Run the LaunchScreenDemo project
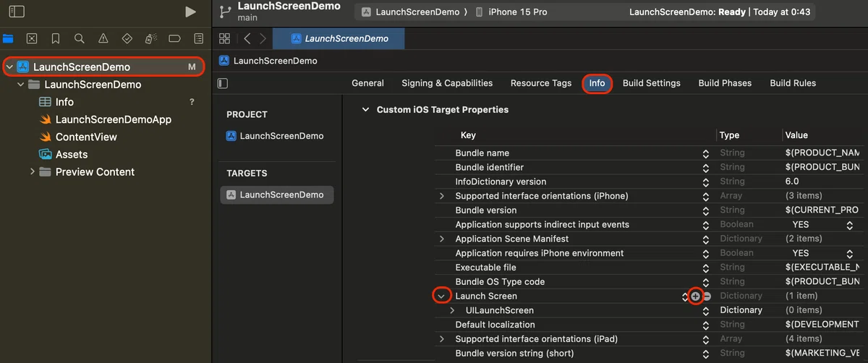 point(190,12)
